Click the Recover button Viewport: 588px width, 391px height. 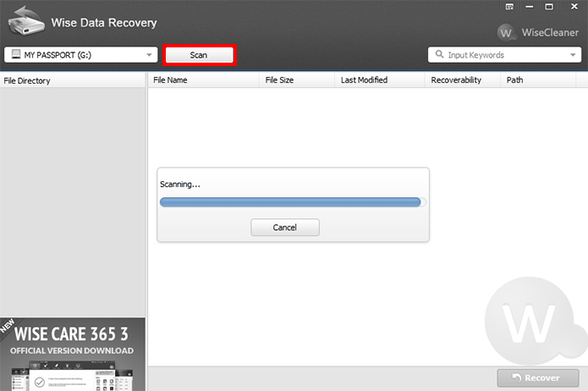pos(538,377)
